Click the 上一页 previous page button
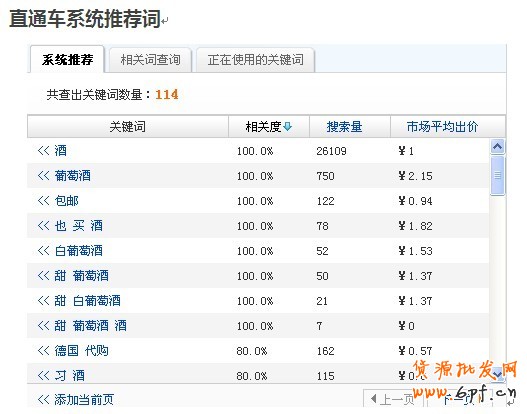The height and width of the screenshot is (414, 527). [392, 399]
